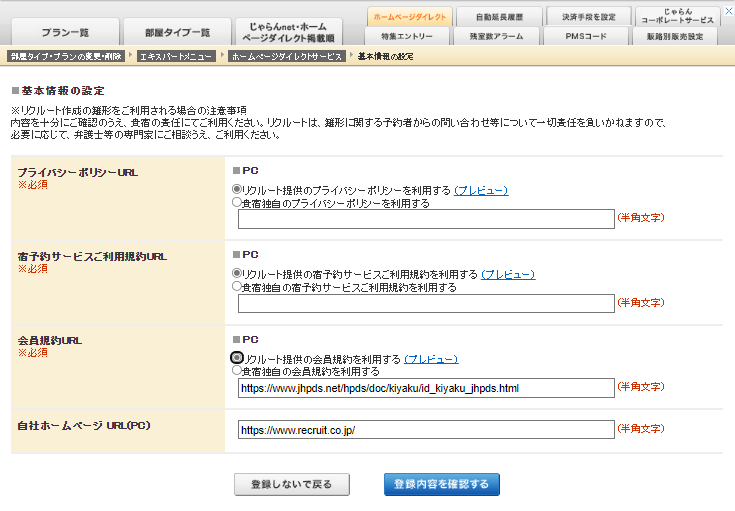Click the ホームページダイレクトサービス breadcrumb
This screenshot has height=511, width=735.
click(285, 57)
